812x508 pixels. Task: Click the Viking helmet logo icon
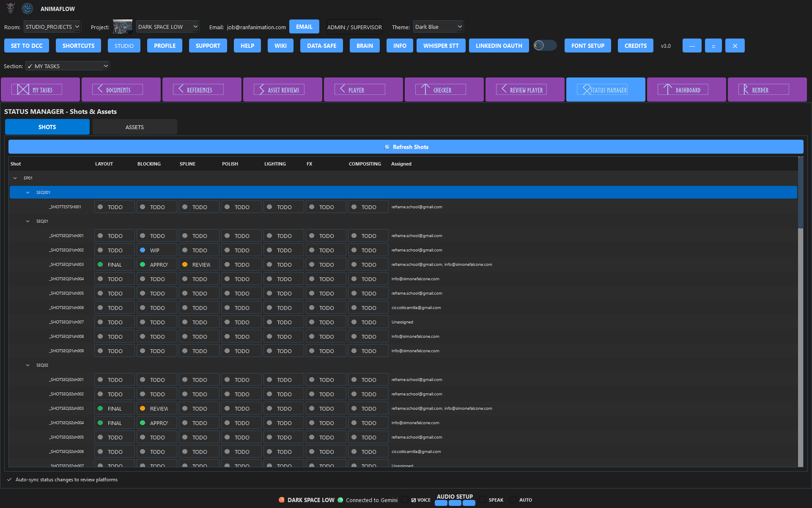9,8
